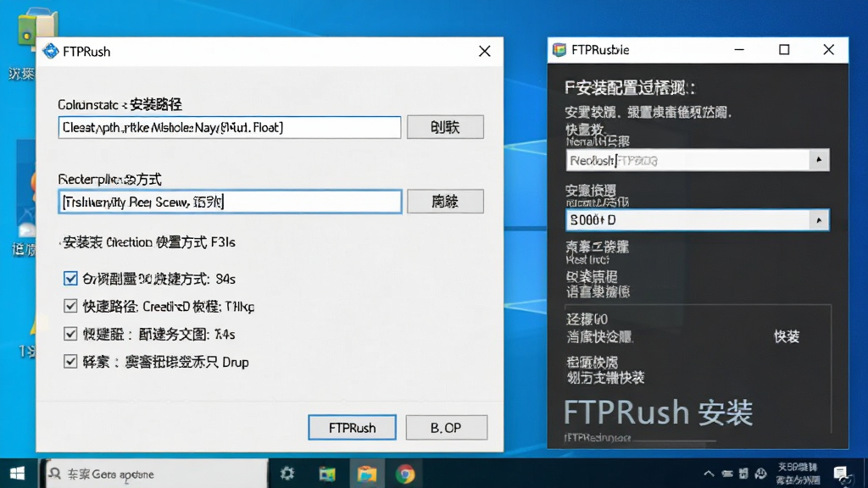Click the 快装 label in dark panel

click(787, 336)
